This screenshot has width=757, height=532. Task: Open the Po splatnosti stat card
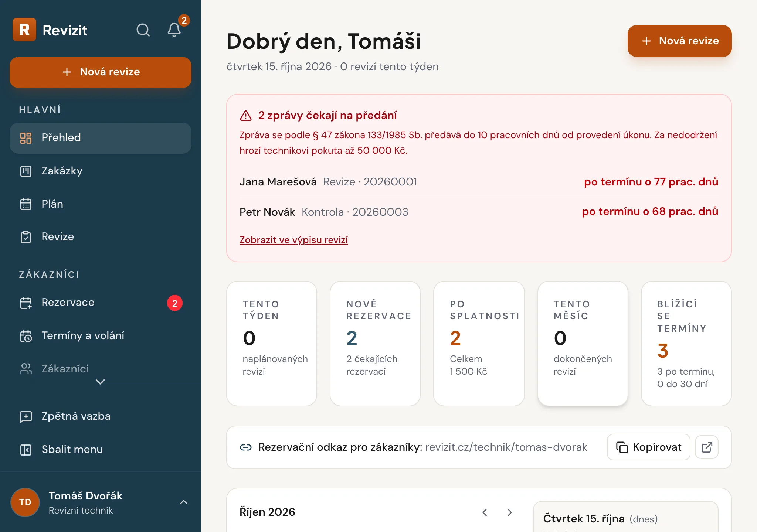tap(479, 344)
